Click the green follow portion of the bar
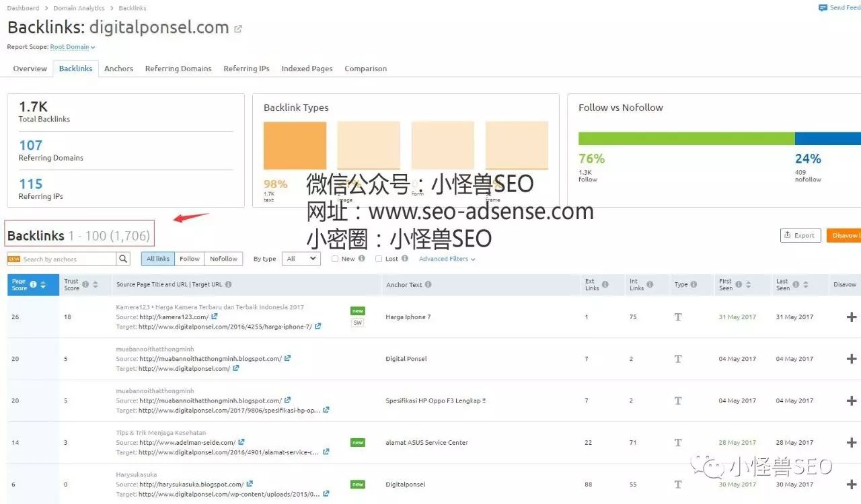This screenshot has height=504, width=861. click(x=687, y=138)
